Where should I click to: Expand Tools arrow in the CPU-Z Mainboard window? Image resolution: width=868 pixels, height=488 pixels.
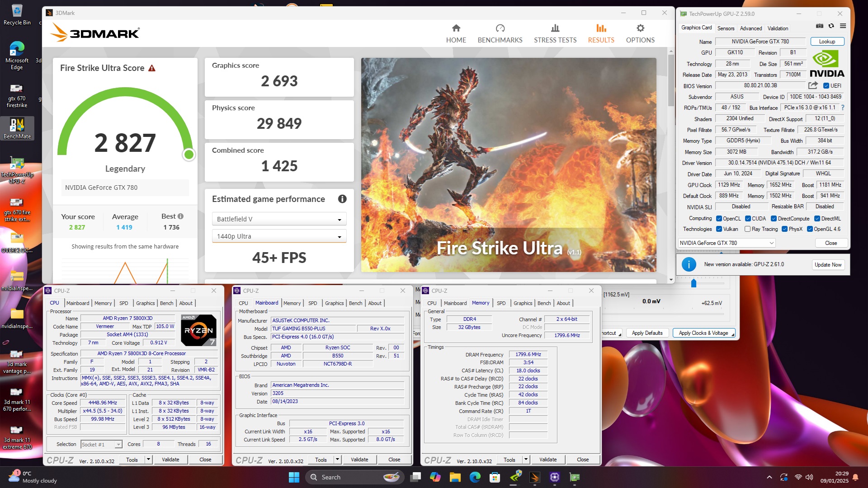pos(337,460)
